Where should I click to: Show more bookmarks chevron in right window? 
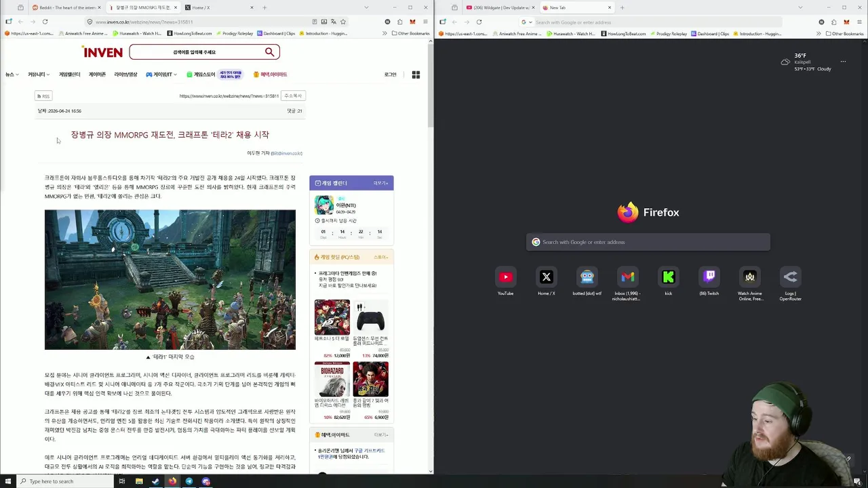coord(820,33)
